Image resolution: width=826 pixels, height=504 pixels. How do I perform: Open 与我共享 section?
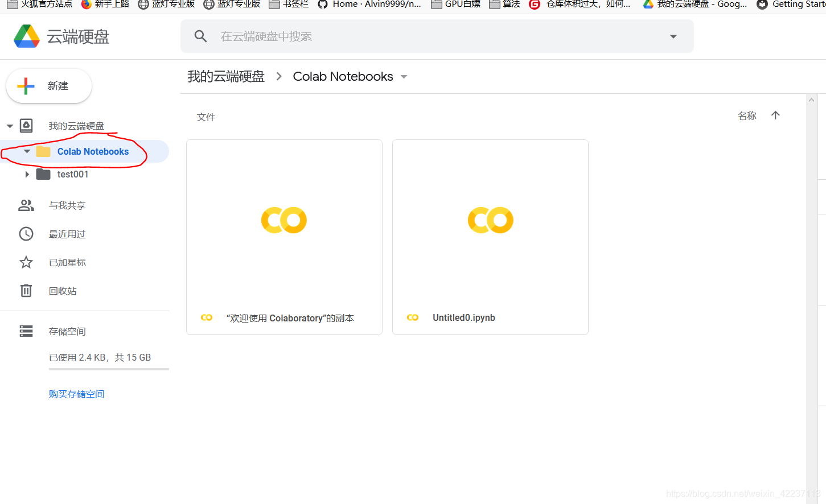pyautogui.click(x=67, y=205)
